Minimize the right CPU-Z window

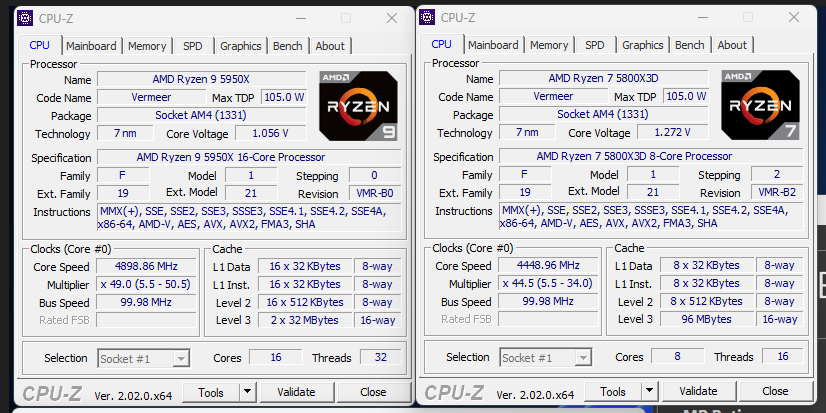pos(703,17)
